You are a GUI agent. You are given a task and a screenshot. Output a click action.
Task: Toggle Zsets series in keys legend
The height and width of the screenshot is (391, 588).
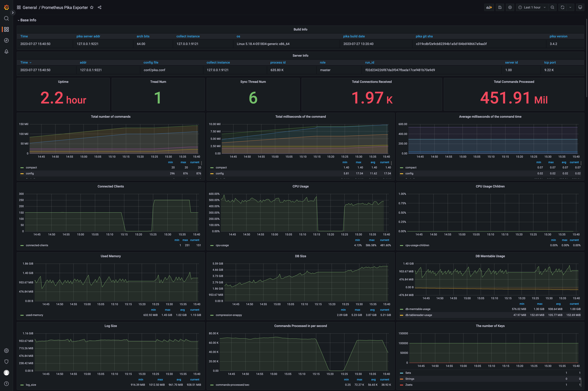pyautogui.click(x=409, y=385)
